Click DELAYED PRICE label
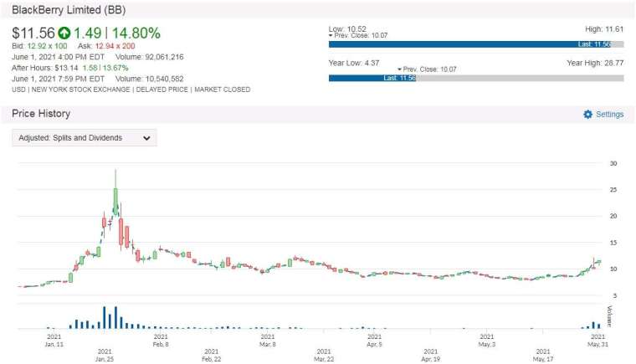This screenshot has width=636, height=364. click(162, 90)
